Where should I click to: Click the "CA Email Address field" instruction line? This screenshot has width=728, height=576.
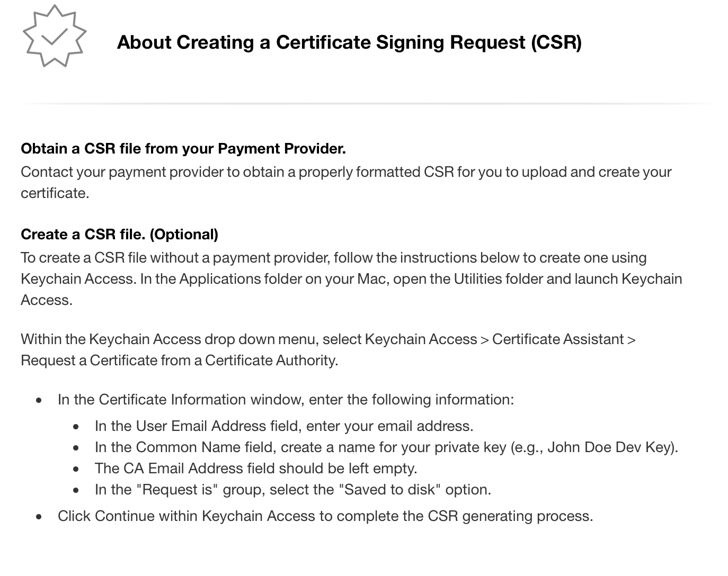click(x=256, y=469)
